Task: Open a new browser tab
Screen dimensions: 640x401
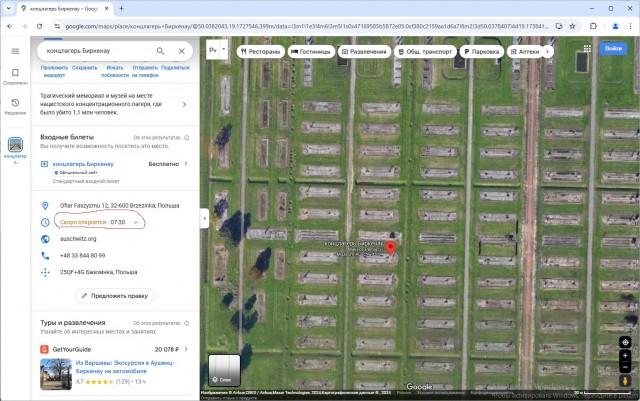Action: [x=122, y=8]
